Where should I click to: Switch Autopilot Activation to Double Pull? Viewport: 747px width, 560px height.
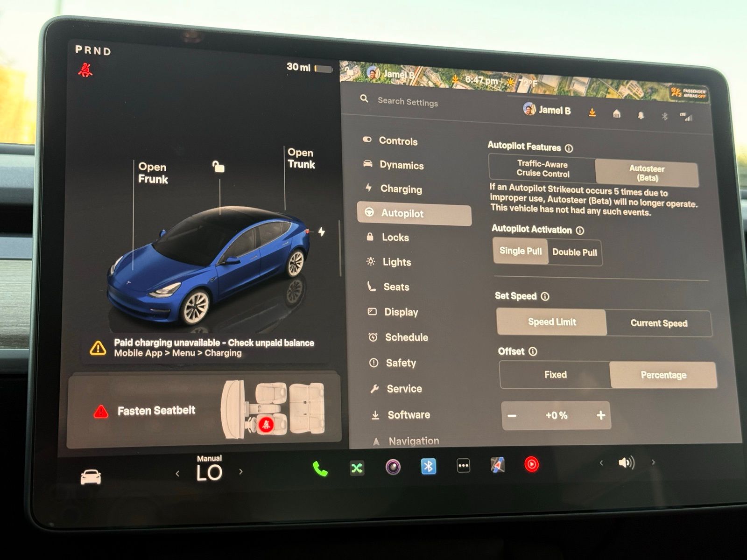click(x=574, y=252)
